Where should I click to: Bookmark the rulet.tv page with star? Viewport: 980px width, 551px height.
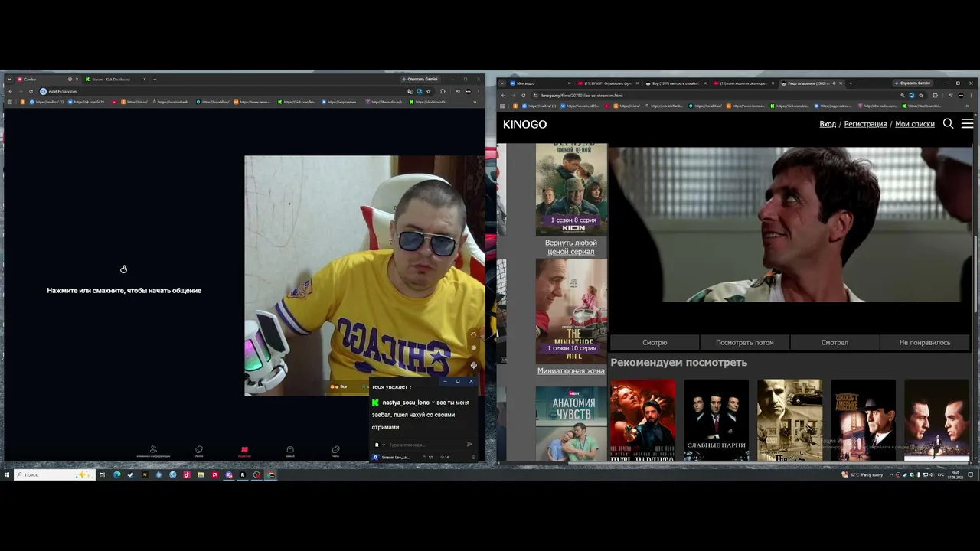(x=429, y=92)
